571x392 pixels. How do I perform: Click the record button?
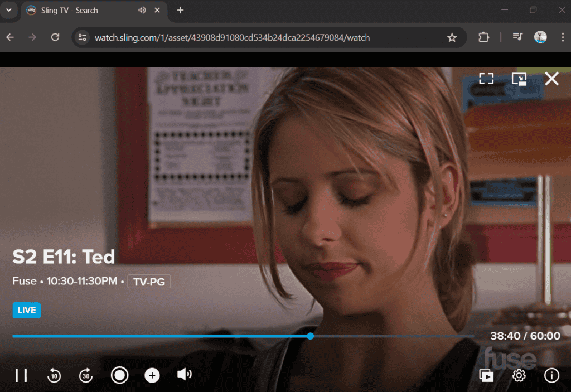(x=119, y=375)
